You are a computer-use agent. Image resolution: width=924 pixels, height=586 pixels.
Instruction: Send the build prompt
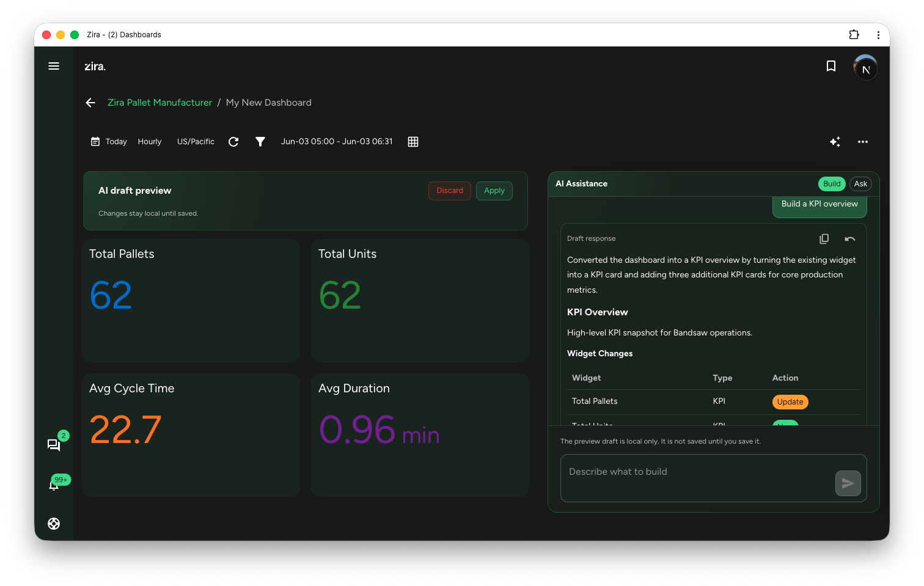pyautogui.click(x=848, y=483)
